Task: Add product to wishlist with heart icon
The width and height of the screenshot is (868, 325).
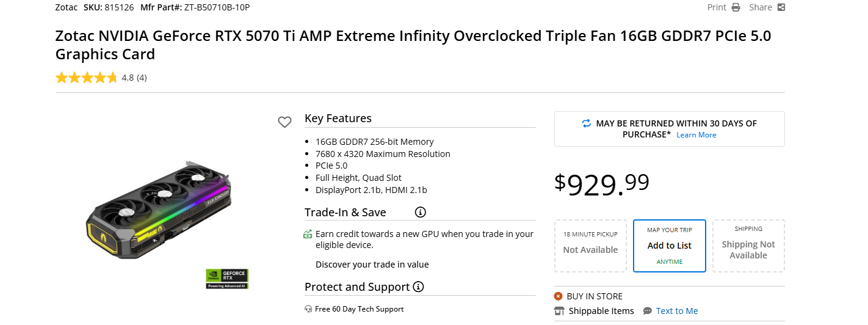Action: pyautogui.click(x=284, y=122)
